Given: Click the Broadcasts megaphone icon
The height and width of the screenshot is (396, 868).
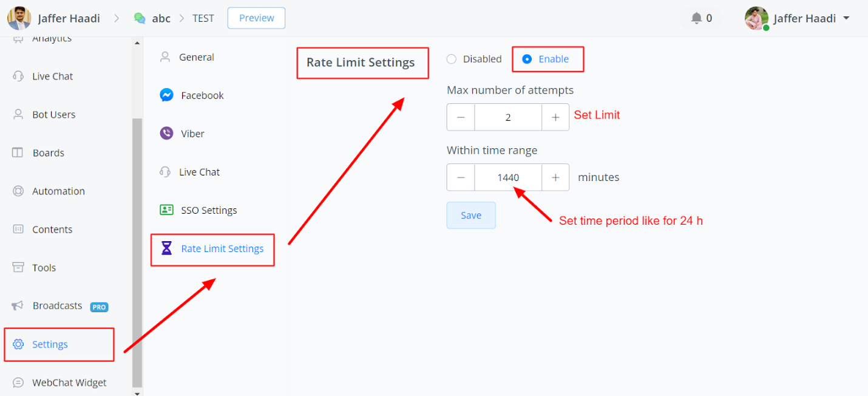Looking at the screenshot, I should point(18,306).
